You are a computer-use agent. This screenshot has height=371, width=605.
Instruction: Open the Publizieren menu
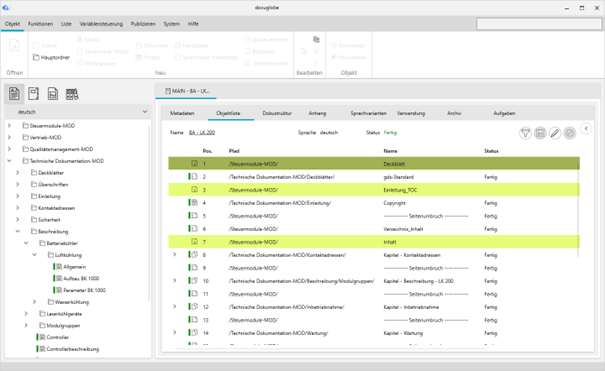[x=143, y=24]
